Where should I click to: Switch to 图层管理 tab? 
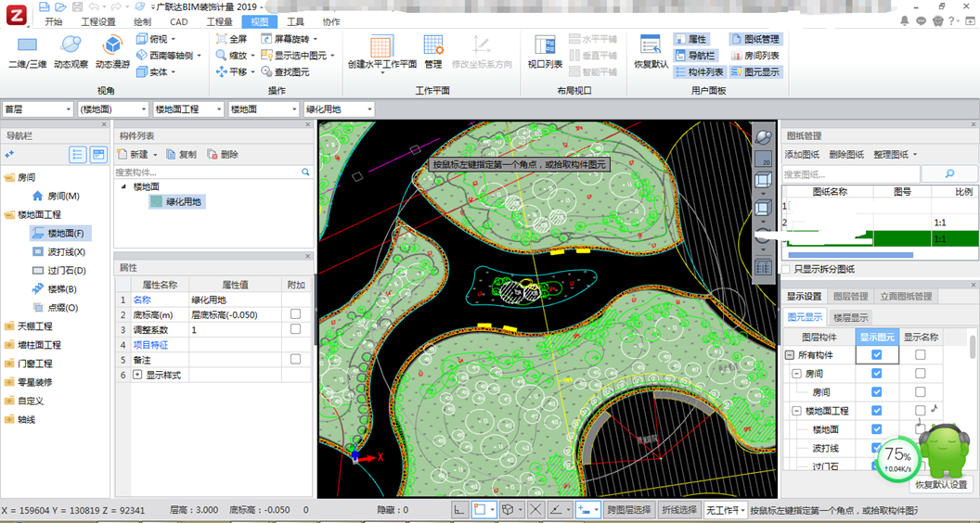851,296
